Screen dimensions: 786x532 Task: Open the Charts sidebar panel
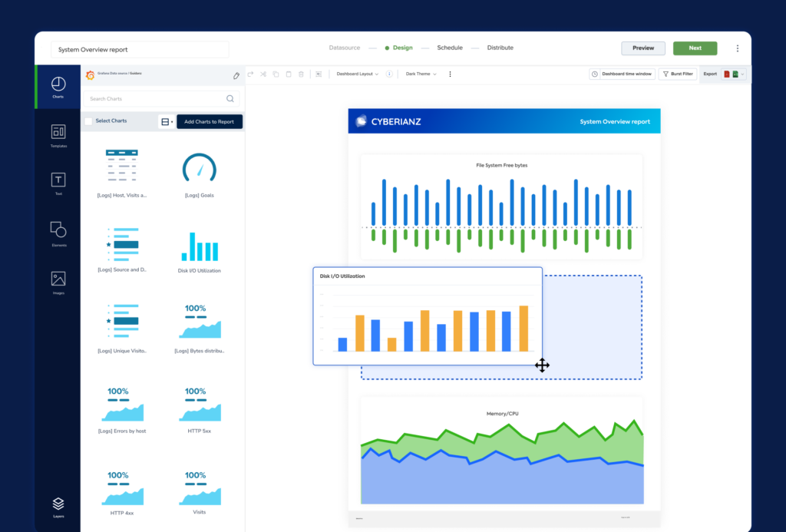[x=58, y=87]
